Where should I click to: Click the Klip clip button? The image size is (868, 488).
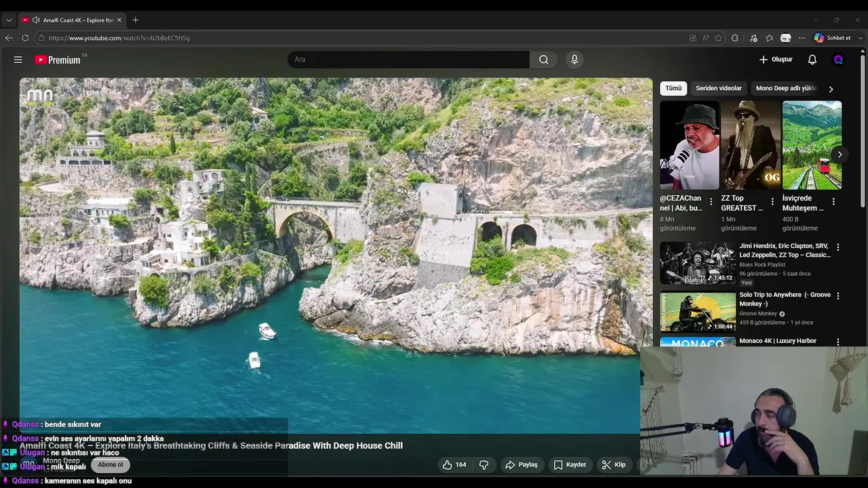(x=614, y=465)
